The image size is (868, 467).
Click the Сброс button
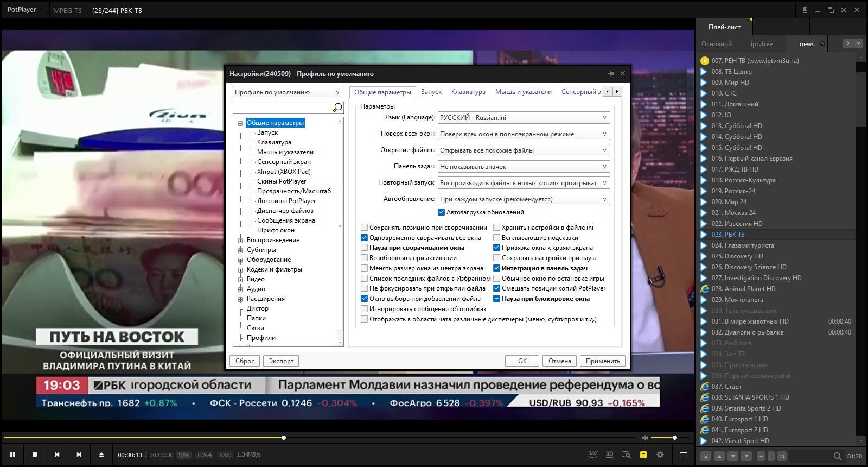pos(245,361)
